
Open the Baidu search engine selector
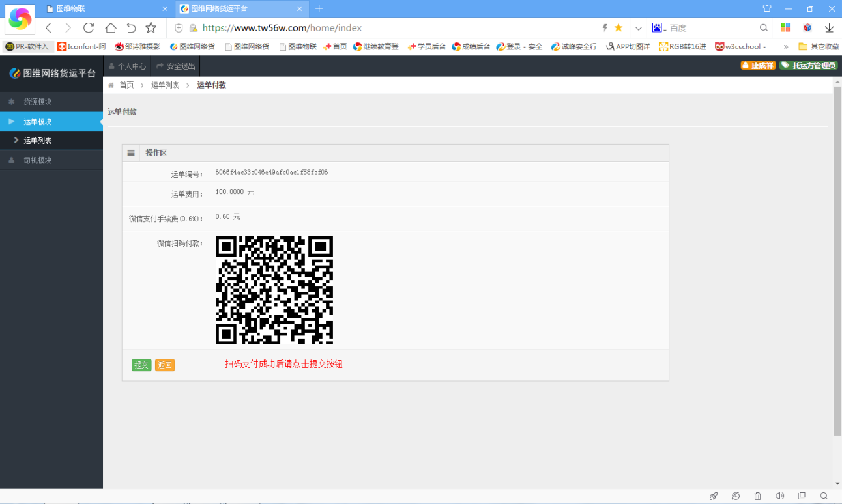coord(659,28)
